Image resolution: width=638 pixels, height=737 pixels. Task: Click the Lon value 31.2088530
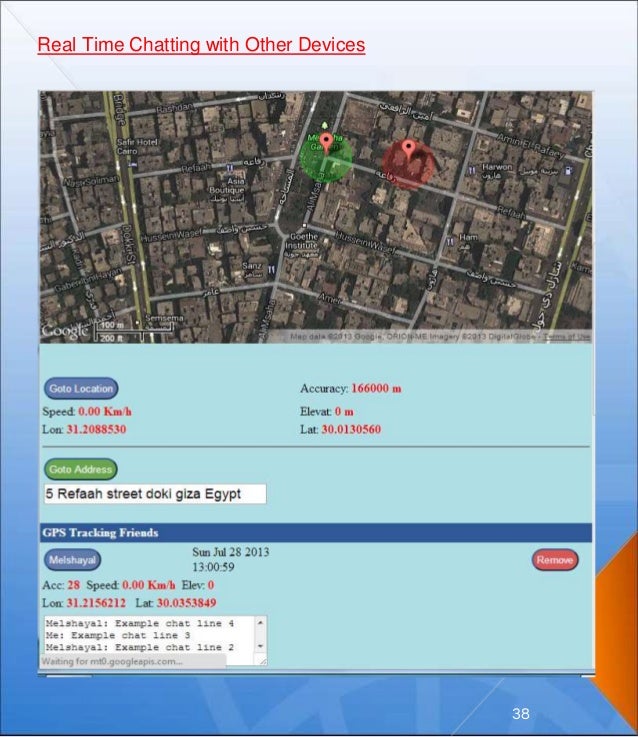96,429
